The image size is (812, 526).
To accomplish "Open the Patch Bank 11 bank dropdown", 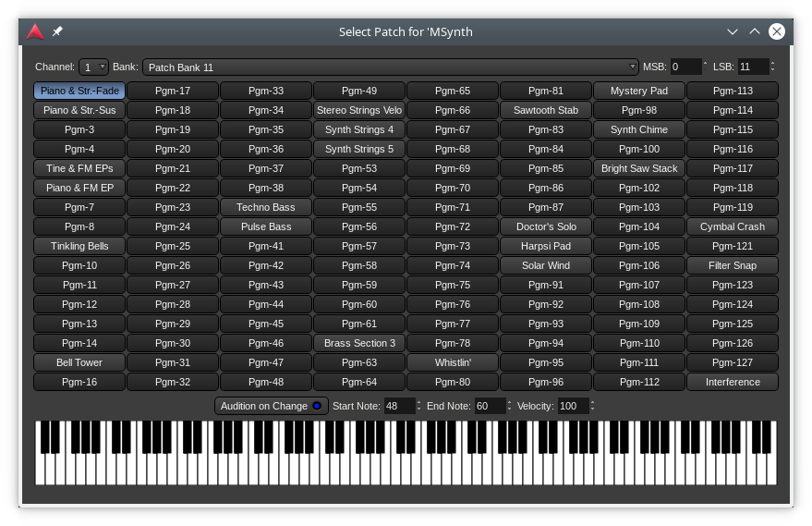I will pos(391,67).
